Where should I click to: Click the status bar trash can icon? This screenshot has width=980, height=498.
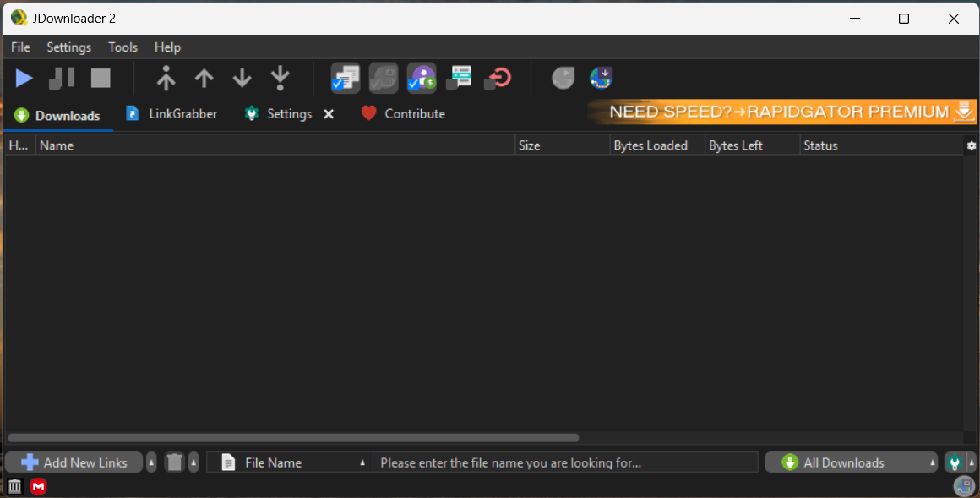(x=15, y=486)
